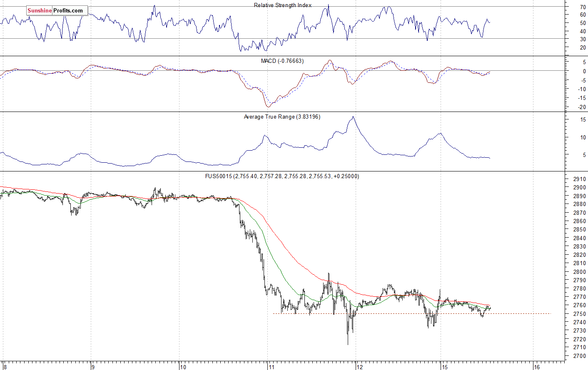Click the 2780 price axis label
Screen dimensions: 588x370
pyautogui.click(x=580, y=288)
